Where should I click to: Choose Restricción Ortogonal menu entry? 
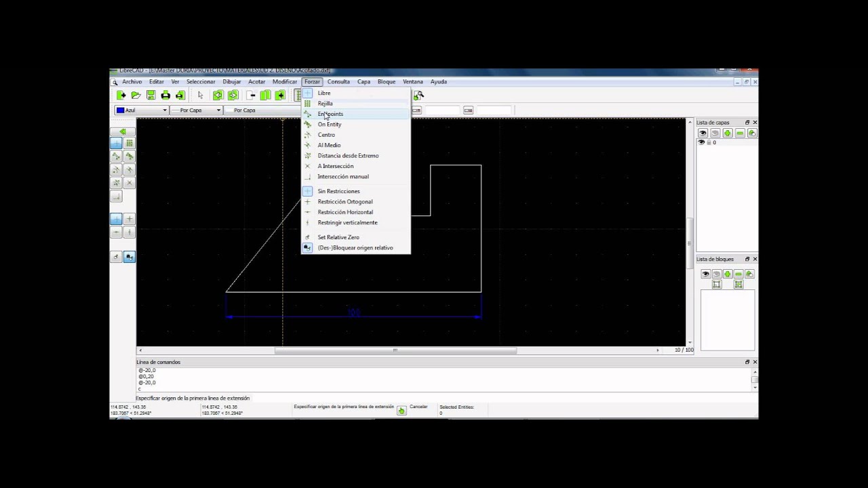(355, 202)
